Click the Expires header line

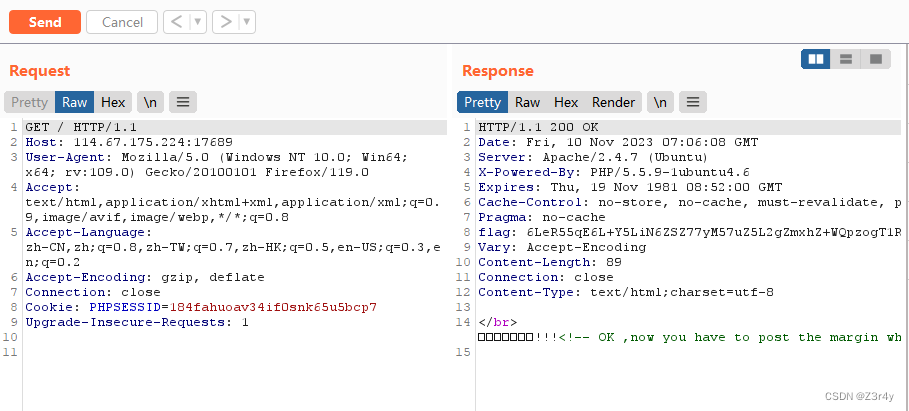[x=630, y=187]
